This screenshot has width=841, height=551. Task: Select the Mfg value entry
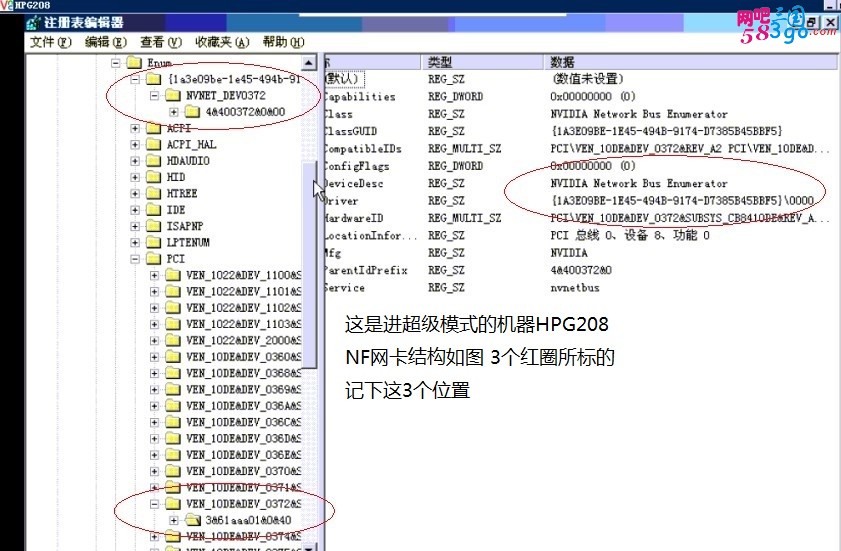(333, 253)
